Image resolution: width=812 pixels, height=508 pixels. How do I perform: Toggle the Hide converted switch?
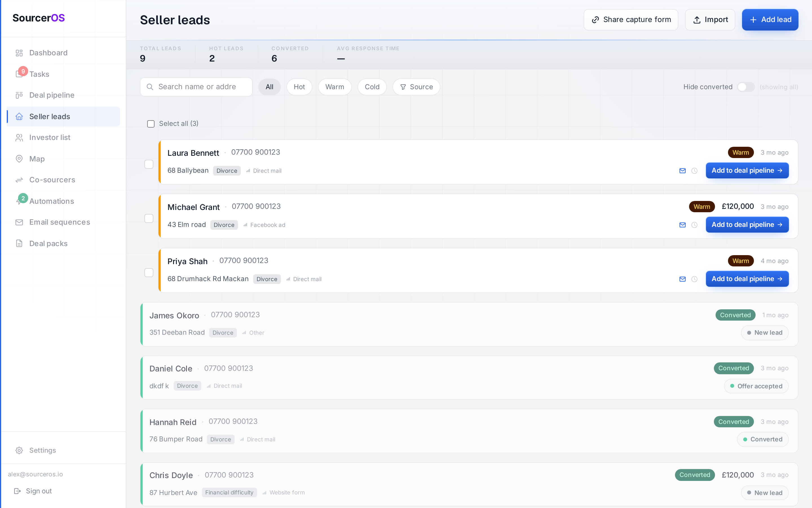pos(745,87)
